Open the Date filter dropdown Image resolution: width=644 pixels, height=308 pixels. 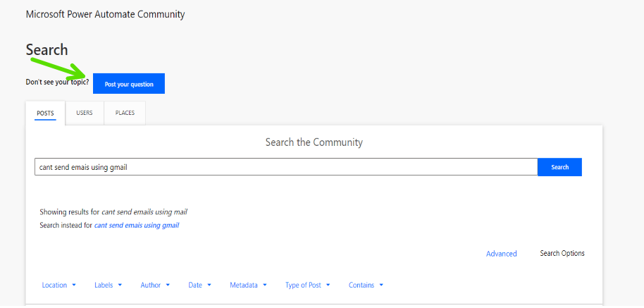tap(199, 285)
